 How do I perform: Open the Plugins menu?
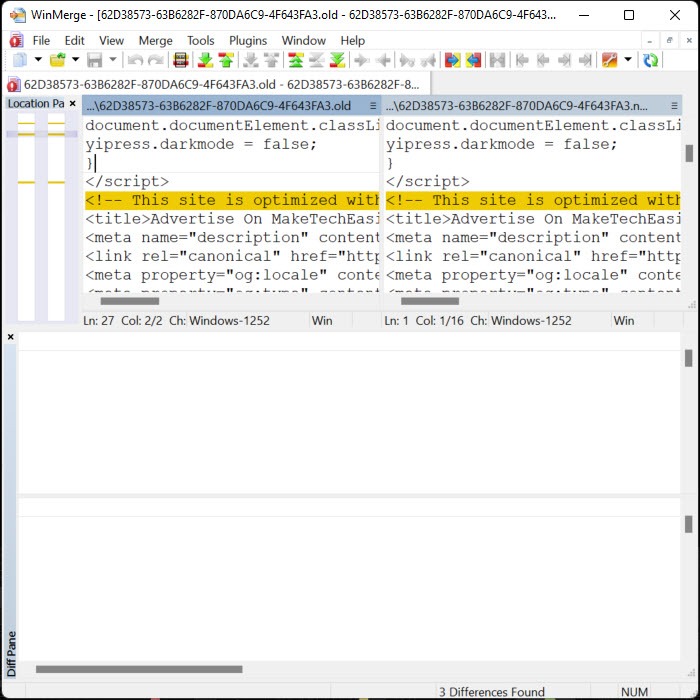[x=248, y=41]
